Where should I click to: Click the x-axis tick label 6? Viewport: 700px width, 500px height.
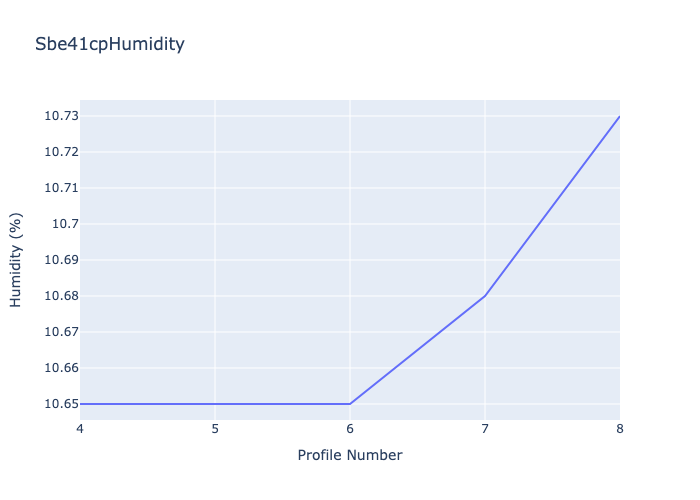click(x=350, y=429)
